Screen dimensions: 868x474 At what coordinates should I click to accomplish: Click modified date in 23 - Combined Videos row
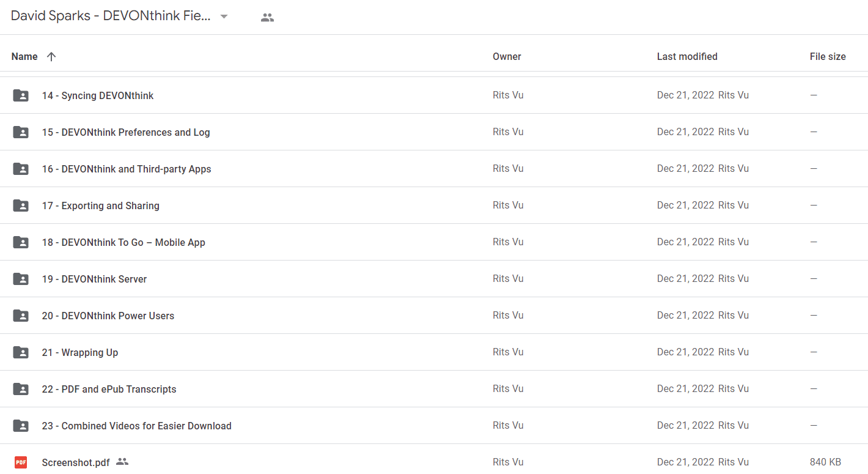(x=686, y=425)
